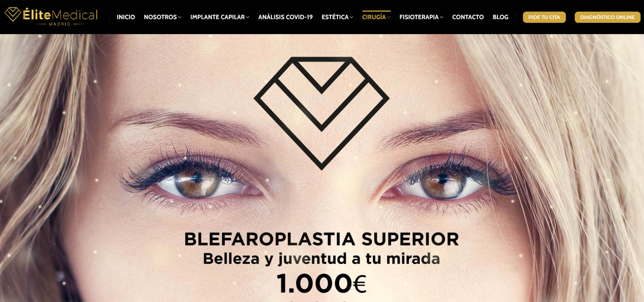
Task: Click the Élite Medical diamond logo icon
Action: [13, 14]
